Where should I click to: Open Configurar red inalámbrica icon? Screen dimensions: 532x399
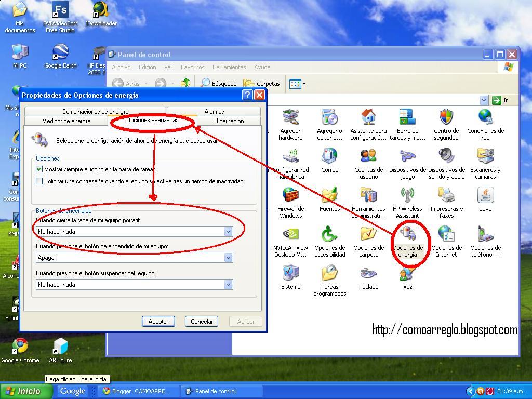[290, 156]
